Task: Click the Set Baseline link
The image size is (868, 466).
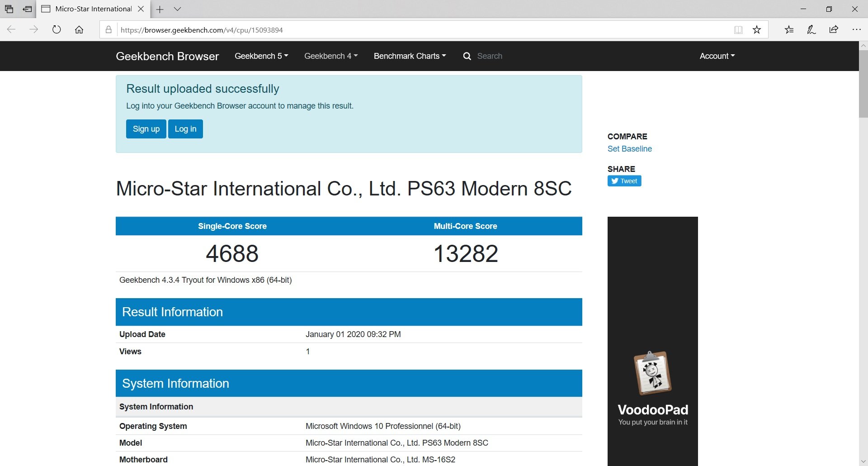Action: pyautogui.click(x=629, y=149)
